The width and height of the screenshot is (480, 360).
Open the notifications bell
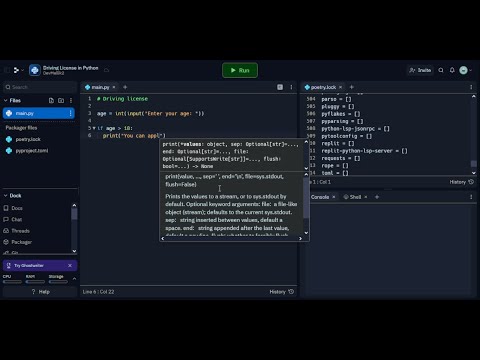[452, 70]
